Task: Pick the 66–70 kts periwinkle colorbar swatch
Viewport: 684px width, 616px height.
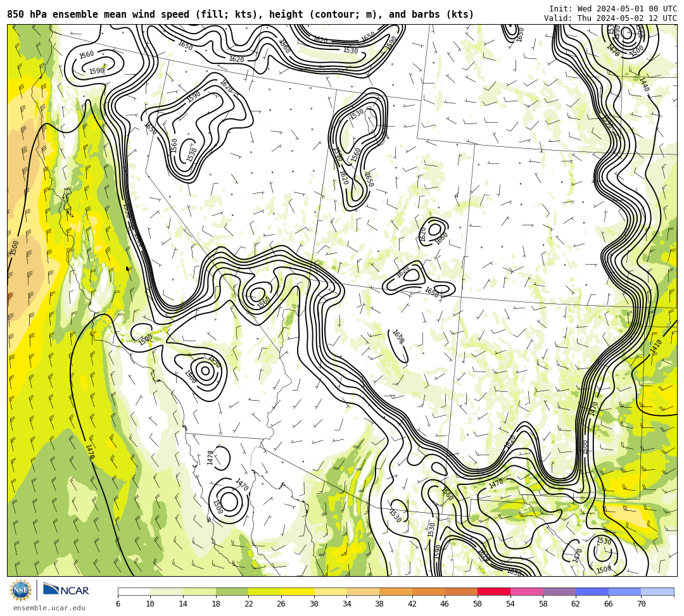Action: coord(624,591)
